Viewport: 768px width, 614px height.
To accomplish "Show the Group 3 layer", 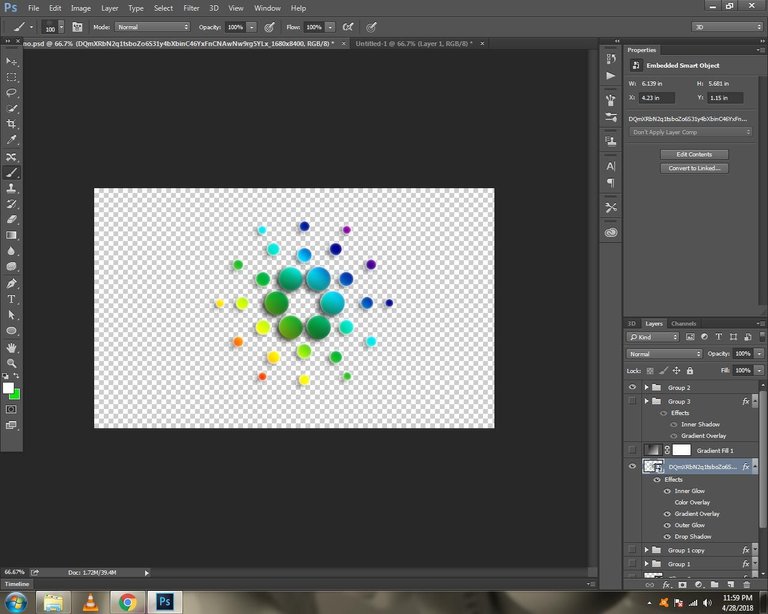I will 632,401.
